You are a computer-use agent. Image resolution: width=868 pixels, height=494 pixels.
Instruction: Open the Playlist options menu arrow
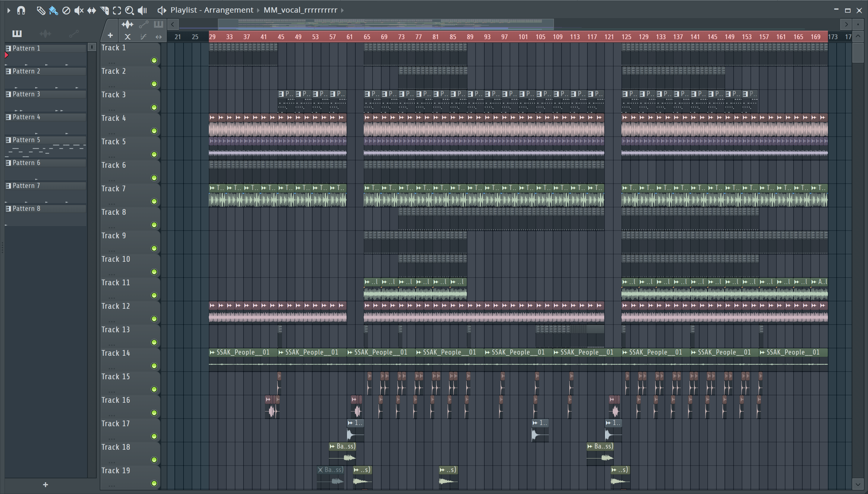click(x=9, y=10)
